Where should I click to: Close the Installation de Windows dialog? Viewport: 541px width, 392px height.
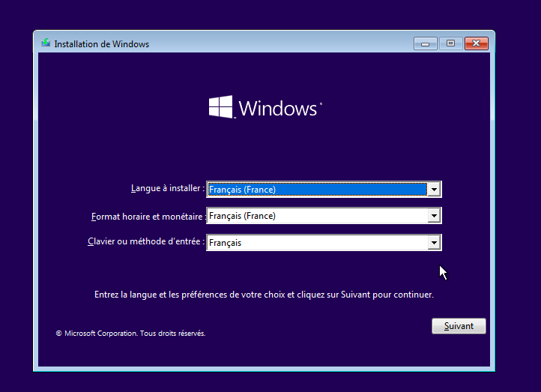tap(476, 43)
